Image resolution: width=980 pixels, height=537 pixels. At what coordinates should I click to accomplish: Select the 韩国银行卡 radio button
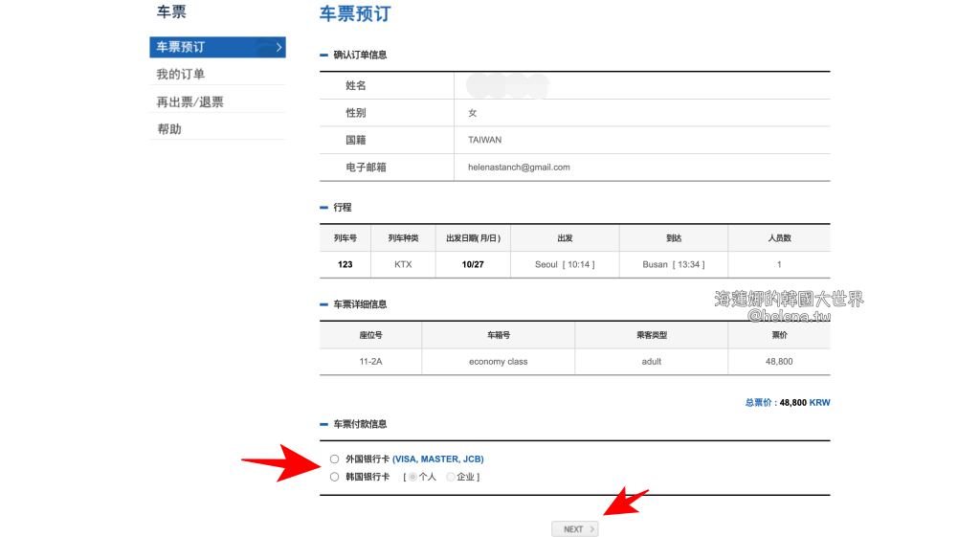334,477
